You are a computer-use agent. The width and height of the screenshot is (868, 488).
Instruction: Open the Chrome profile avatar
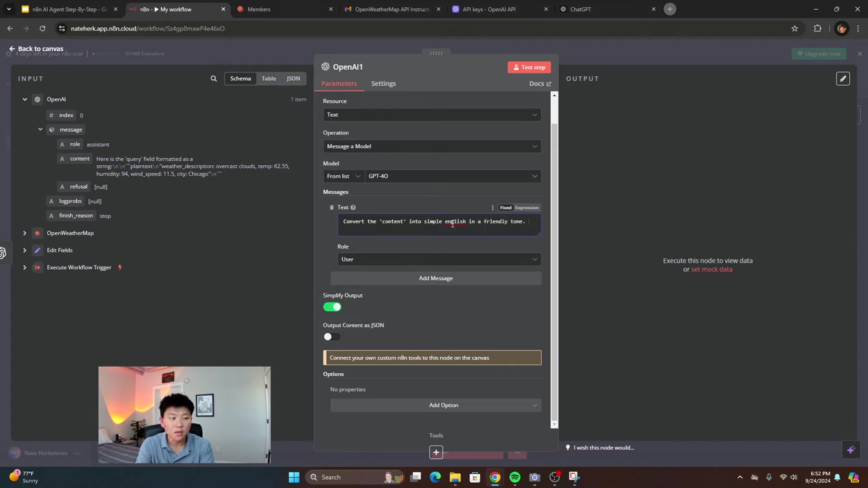click(841, 28)
